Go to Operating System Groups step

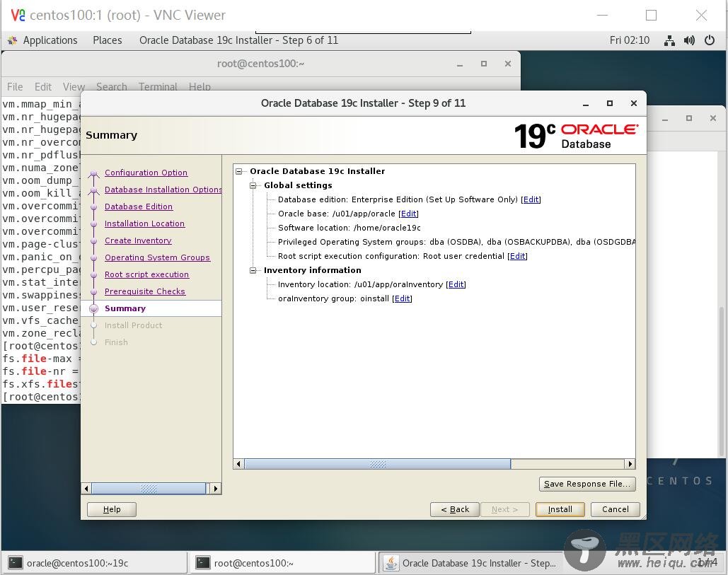click(x=157, y=257)
